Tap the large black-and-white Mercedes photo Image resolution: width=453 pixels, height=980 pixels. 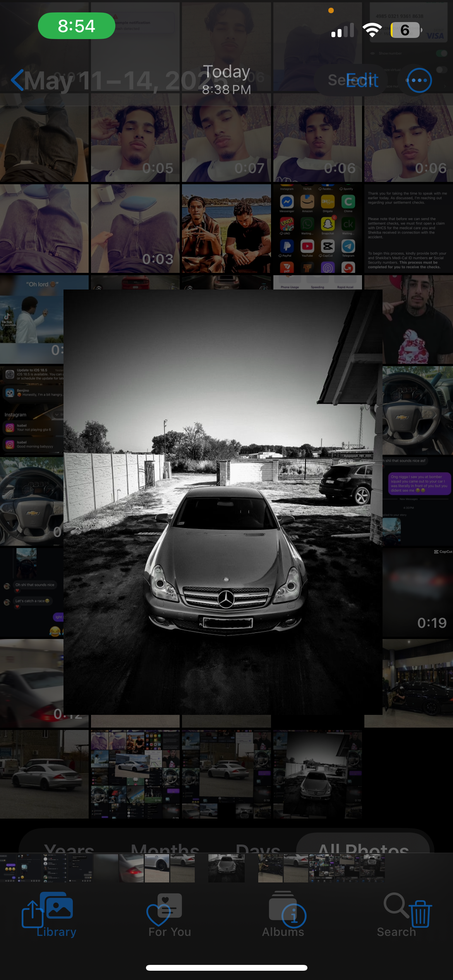[x=223, y=502]
